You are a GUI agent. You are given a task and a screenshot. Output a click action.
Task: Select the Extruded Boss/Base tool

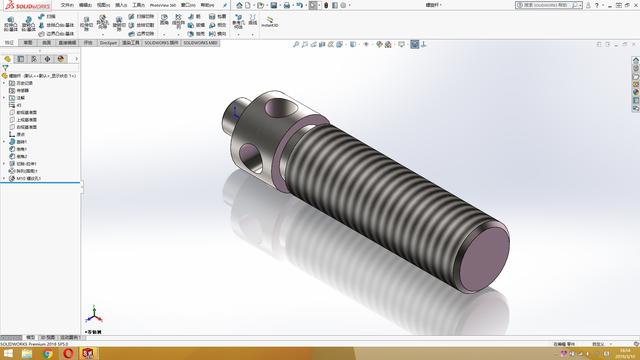coord(11,24)
